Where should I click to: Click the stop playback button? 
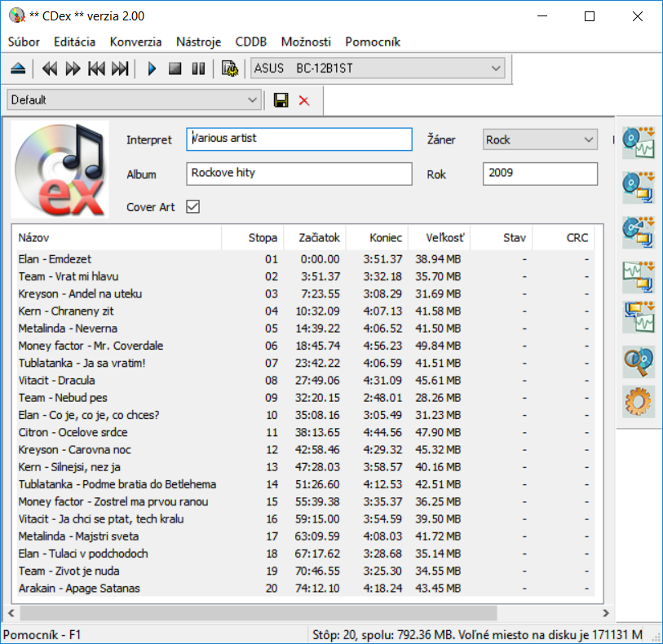click(175, 69)
